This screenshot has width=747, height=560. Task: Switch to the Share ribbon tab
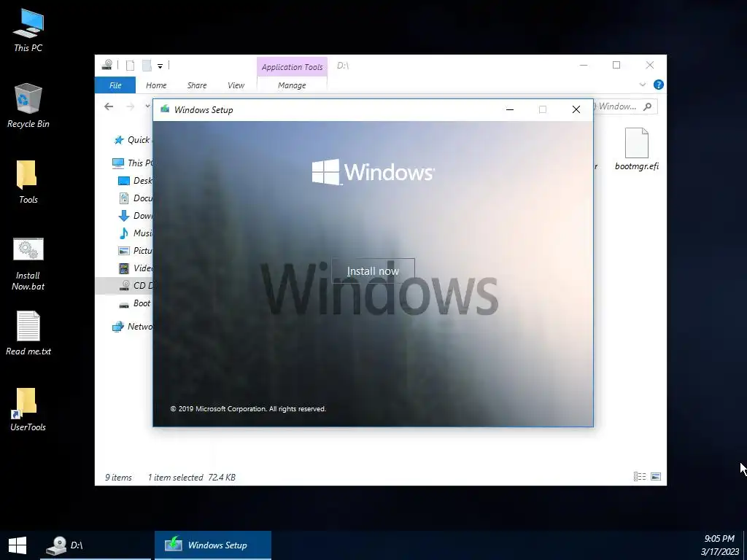pos(197,85)
